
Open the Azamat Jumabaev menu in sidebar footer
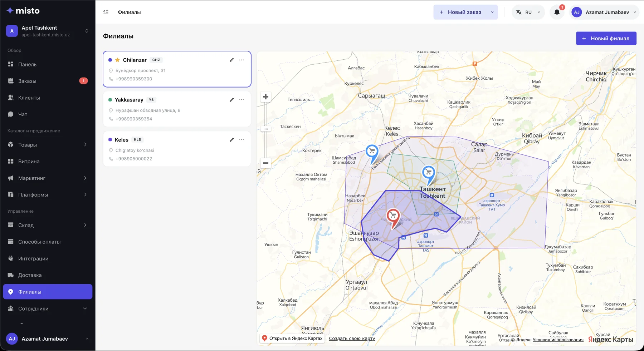(48, 339)
